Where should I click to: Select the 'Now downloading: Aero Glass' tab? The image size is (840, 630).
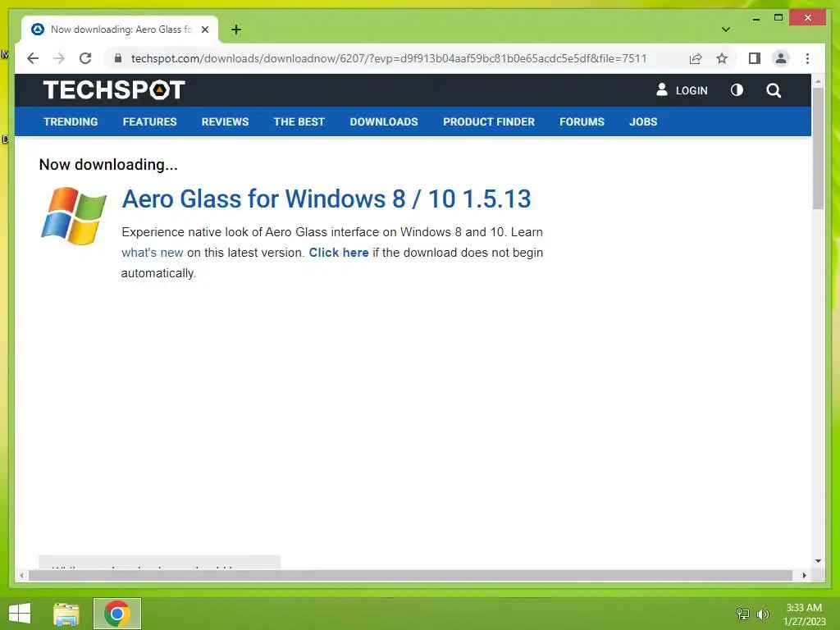pyautogui.click(x=120, y=30)
